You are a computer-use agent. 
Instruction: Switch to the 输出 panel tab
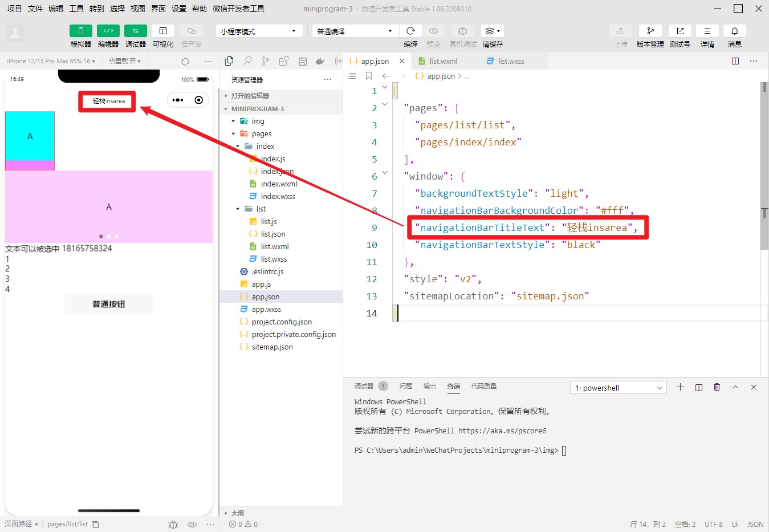tap(430, 386)
